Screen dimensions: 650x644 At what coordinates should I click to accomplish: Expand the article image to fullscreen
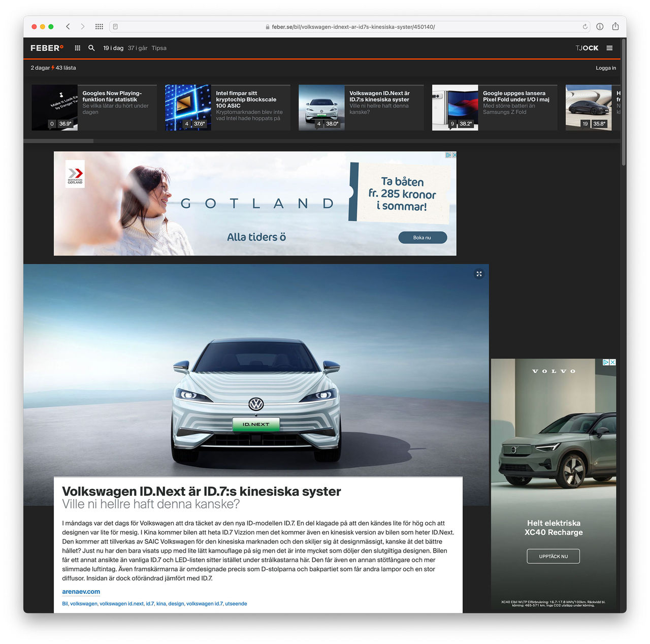coord(479,274)
